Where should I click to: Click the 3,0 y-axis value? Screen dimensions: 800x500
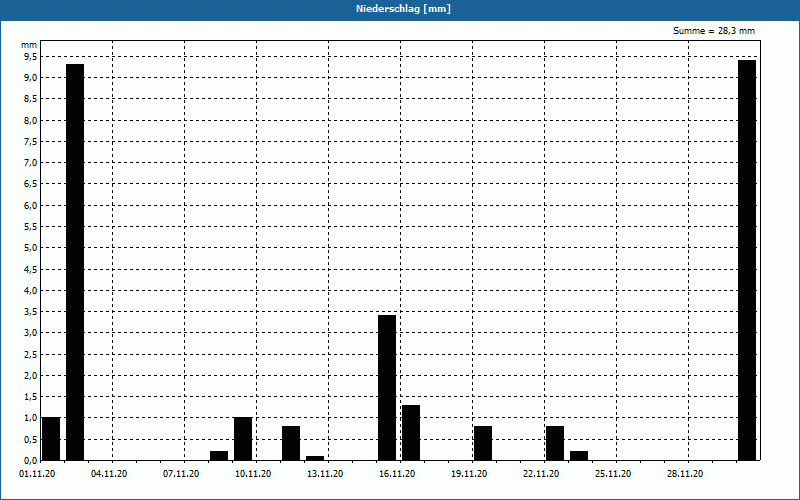click(x=31, y=333)
